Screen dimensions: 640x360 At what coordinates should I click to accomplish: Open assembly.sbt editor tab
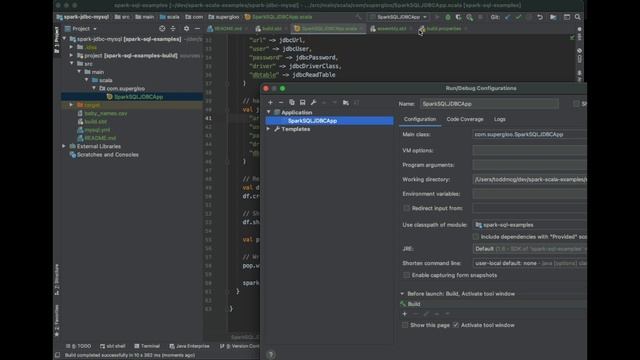[x=391, y=29]
